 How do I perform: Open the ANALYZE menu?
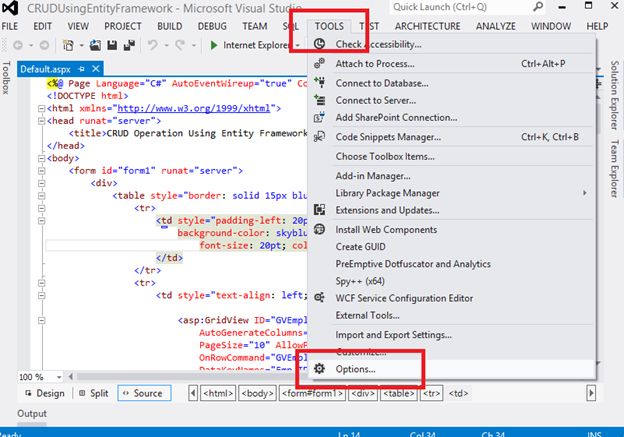495,26
